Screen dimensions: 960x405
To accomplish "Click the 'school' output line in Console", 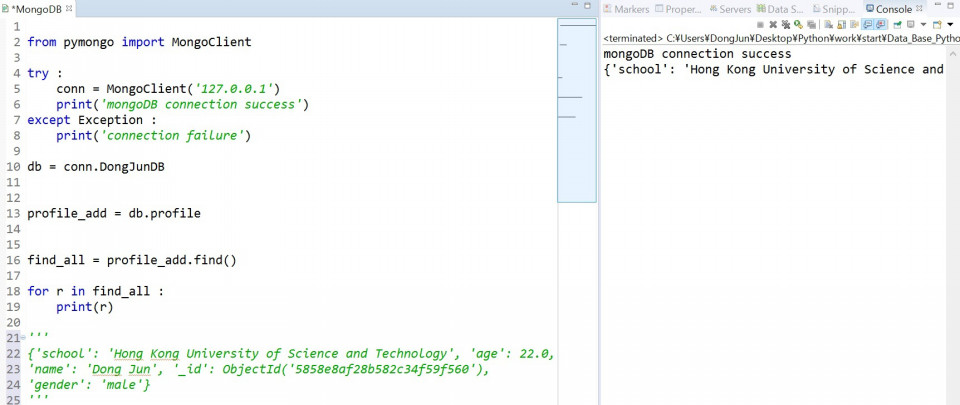I will point(773,69).
